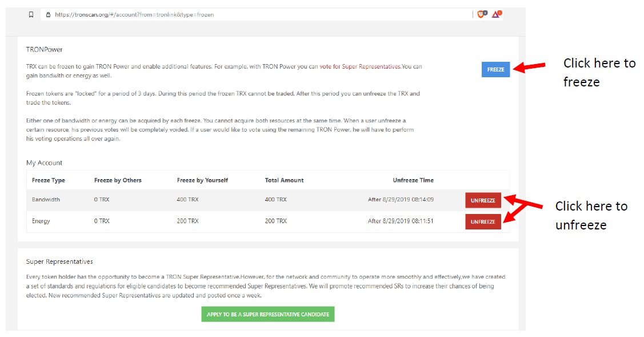The height and width of the screenshot is (337, 644).
Task: Click the Total Amount column header
Action: [x=284, y=180]
